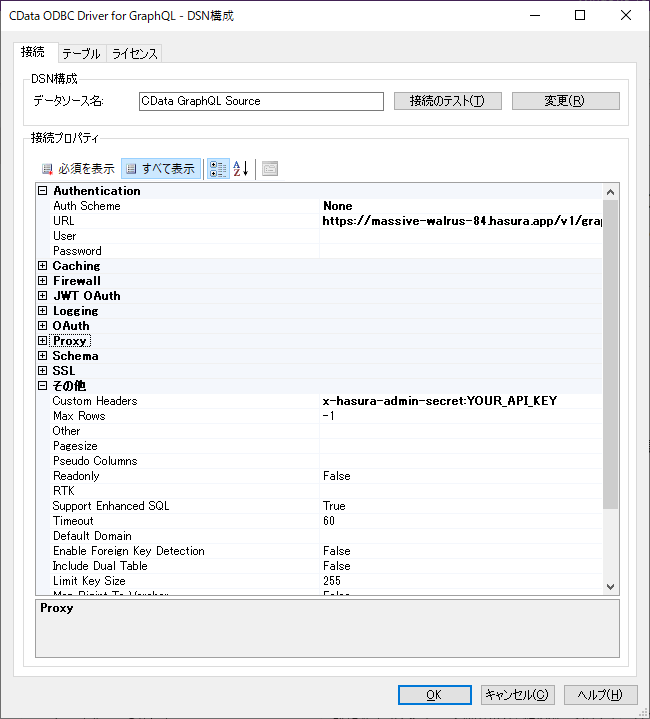
Task: Select the RTK property row
Action: 327,491
